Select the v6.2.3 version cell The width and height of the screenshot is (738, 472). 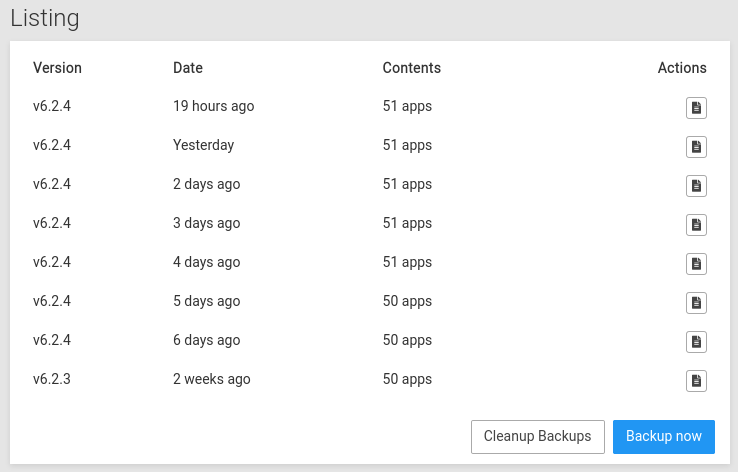52,379
